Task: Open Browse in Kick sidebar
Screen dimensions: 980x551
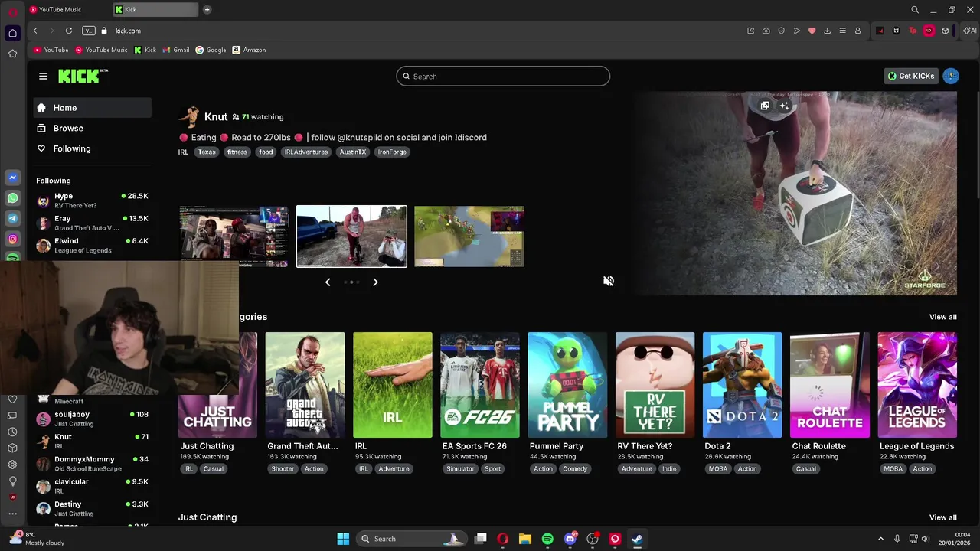Action: click(x=93, y=128)
